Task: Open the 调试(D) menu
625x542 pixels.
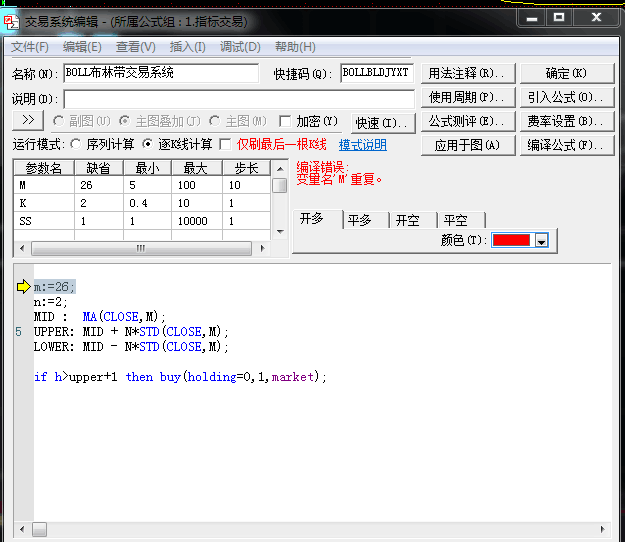Action: pos(240,47)
